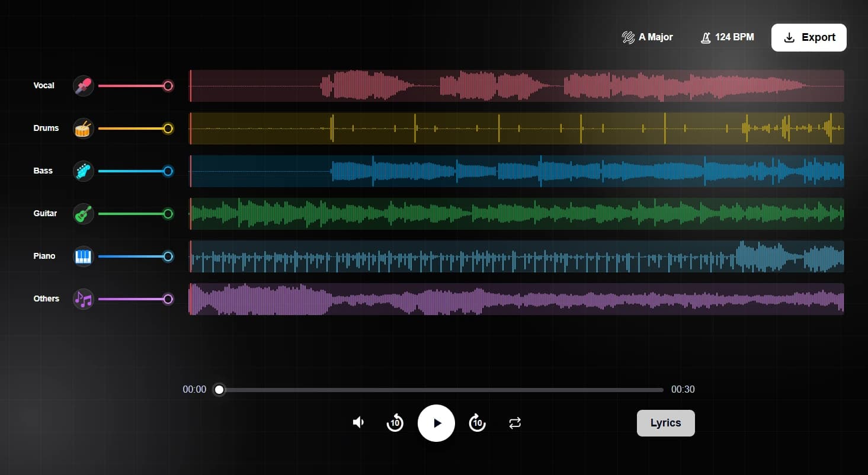This screenshot has width=868, height=475.
Task: Click the Others music notes icon
Action: [84, 299]
